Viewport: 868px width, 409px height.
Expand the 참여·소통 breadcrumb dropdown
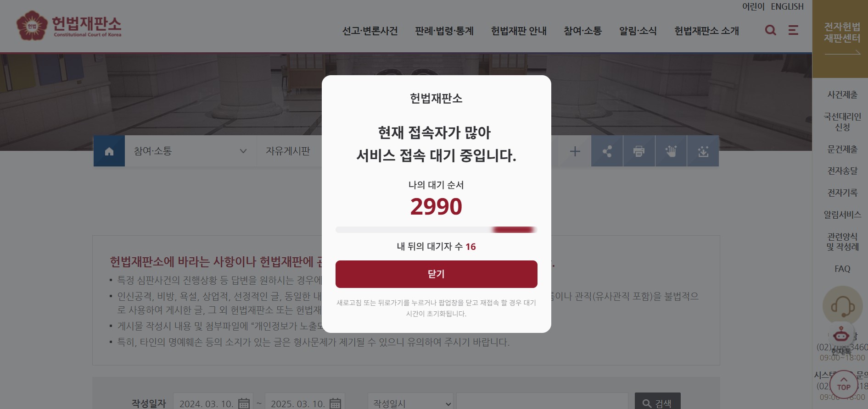pos(190,151)
